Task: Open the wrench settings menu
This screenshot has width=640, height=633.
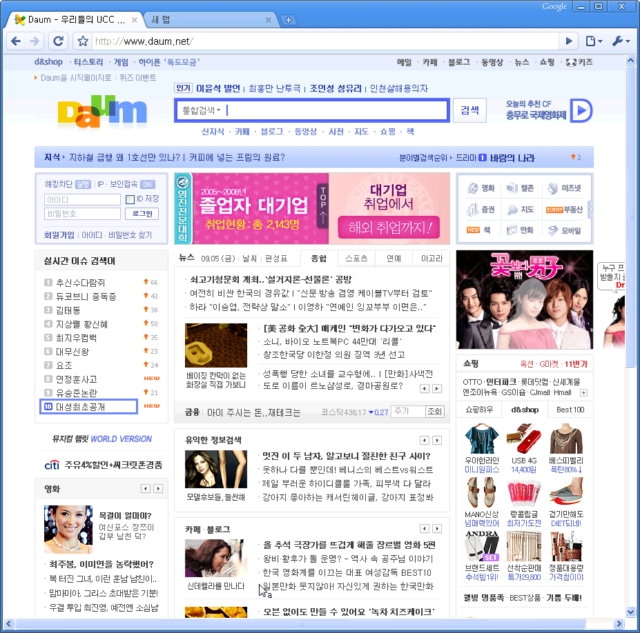Action: (x=621, y=41)
